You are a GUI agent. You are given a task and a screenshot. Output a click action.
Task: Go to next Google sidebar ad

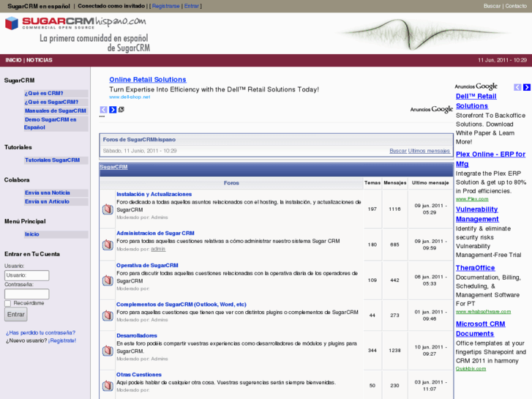click(x=527, y=87)
